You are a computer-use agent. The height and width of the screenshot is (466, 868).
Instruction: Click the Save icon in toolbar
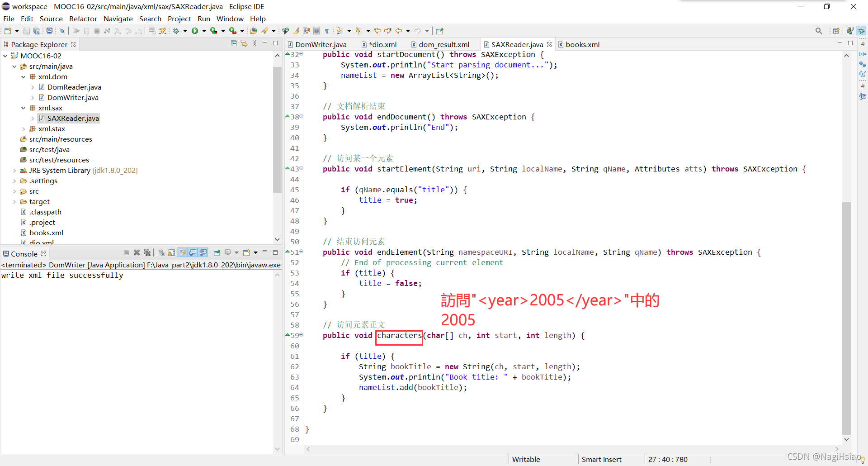click(26, 31)
